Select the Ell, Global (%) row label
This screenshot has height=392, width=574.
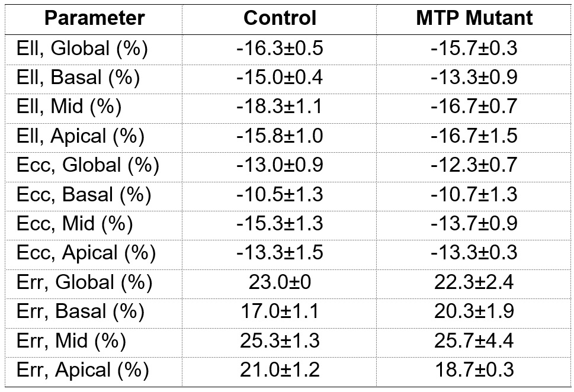[82, 48]
